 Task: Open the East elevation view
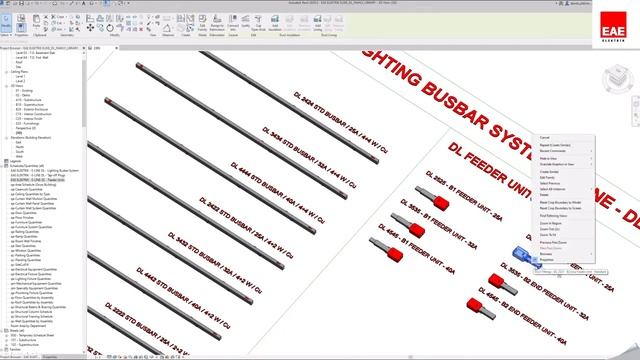tap(18, 142)
